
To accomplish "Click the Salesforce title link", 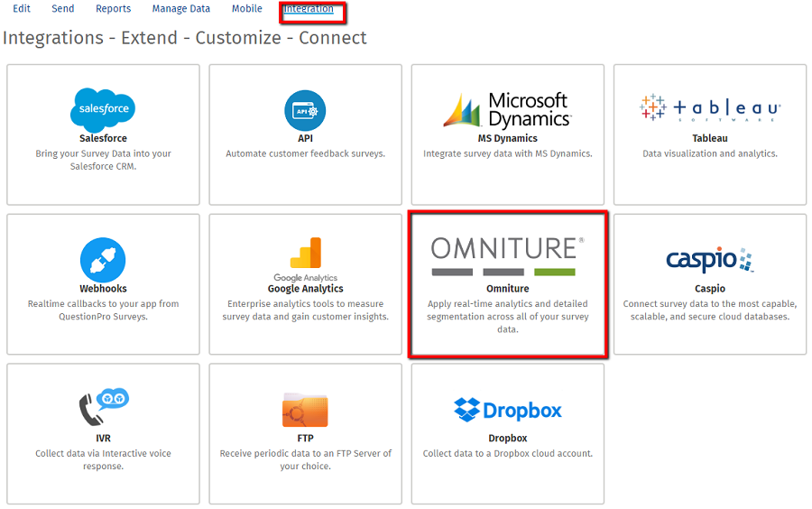I will [103, 139].
